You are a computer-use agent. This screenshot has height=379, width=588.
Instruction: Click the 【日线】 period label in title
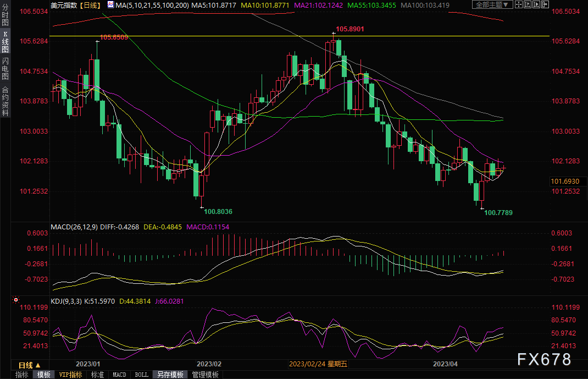pyautogui.click(x=90, y=5)
